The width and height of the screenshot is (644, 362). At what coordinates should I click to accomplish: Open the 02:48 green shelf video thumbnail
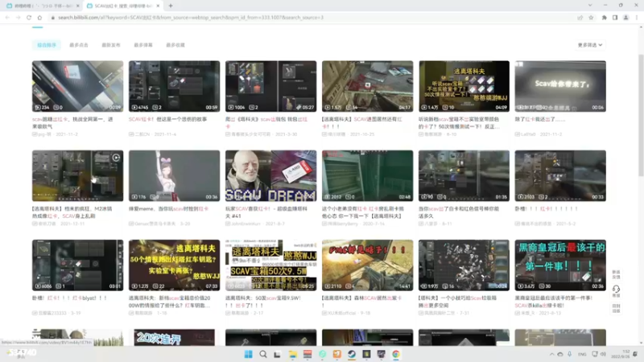pyautogui.click(x=368, y=175)
